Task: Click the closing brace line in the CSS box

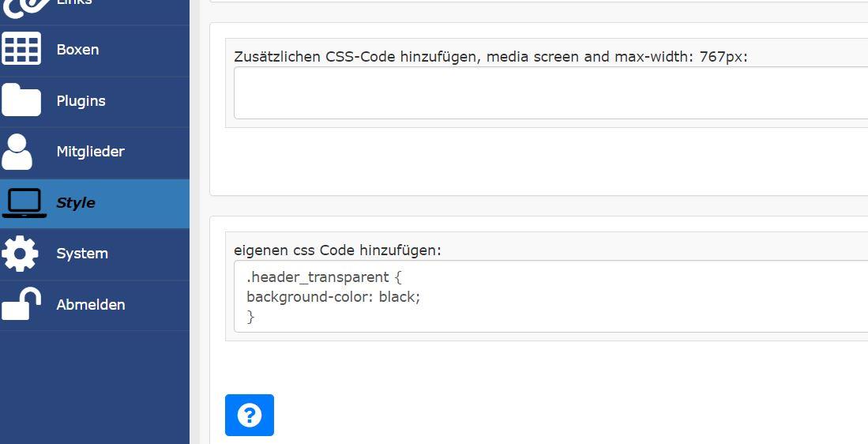Action: [x=251, y=317]
